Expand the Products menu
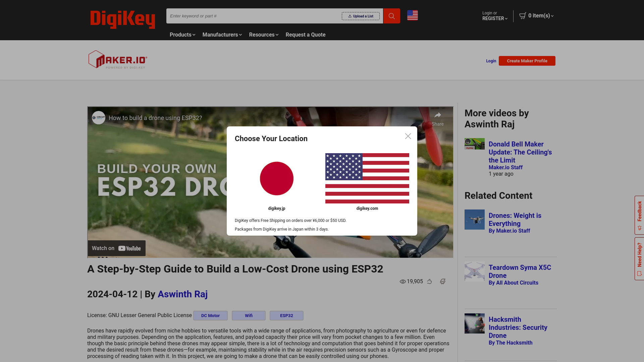Screen dimensions: 644x362 click(x=182, y=35)
